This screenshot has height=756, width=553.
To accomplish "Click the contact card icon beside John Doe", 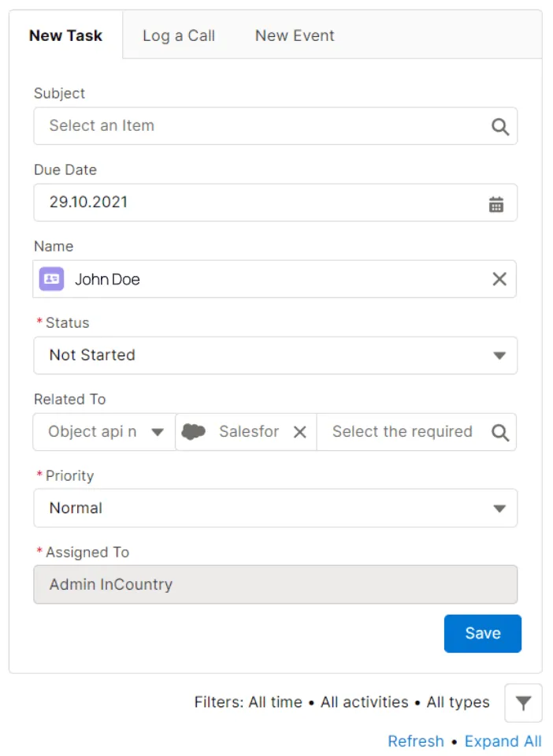I will point(52,278).
